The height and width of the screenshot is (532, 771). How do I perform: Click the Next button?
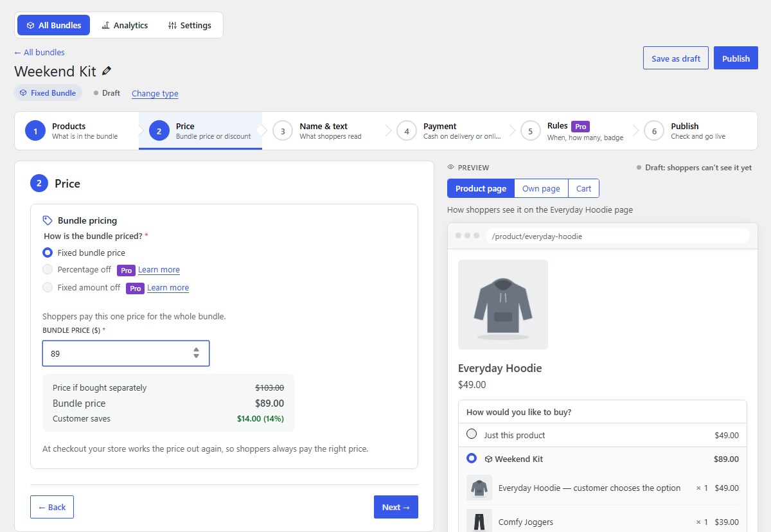pos(396,507)
